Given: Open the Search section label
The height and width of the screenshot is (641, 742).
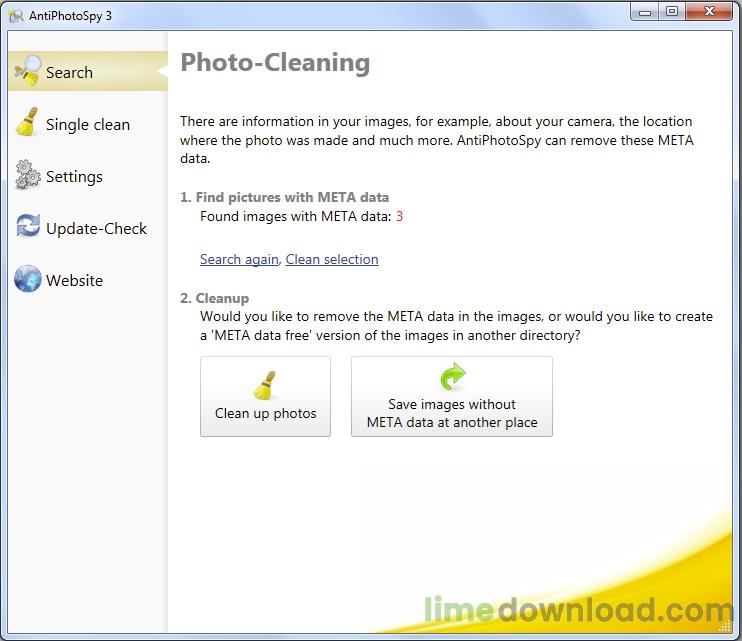Looking at the screenshot, I should (70, 73).
